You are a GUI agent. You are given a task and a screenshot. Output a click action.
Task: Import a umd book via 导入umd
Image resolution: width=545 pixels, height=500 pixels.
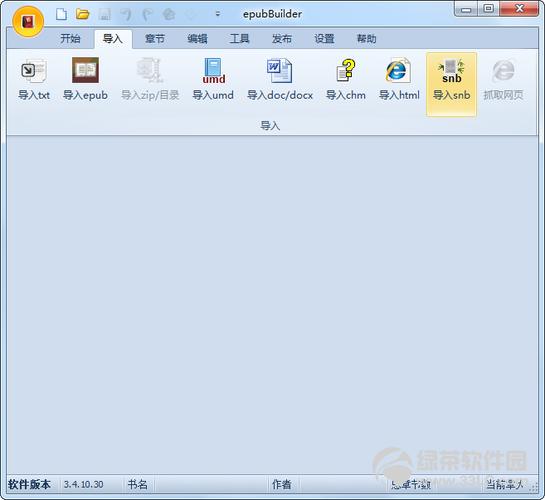pos(213,80)
